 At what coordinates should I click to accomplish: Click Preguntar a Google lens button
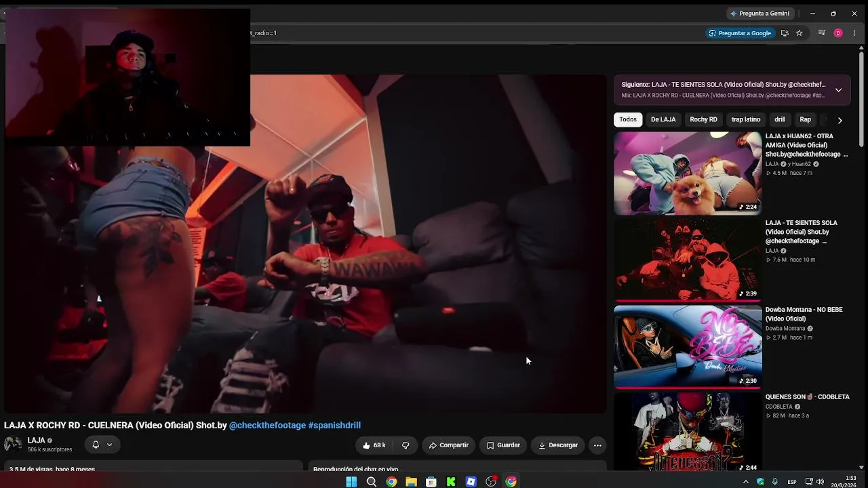click(739, 33)
